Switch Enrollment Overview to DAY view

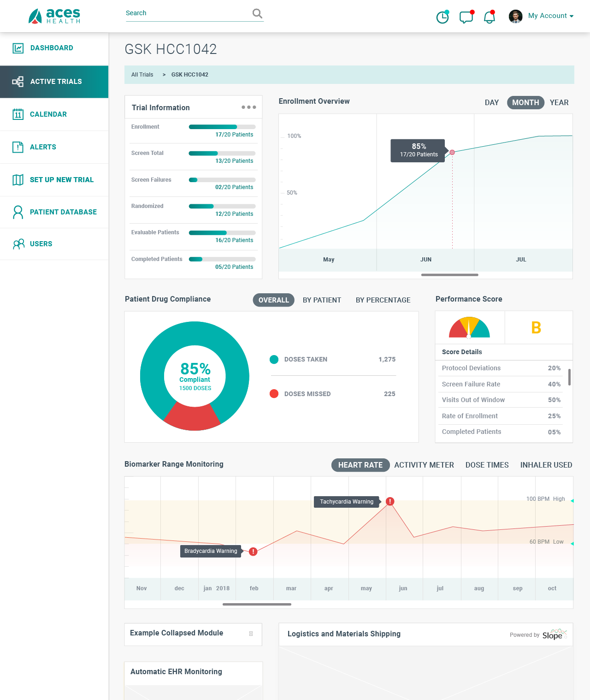(491, 102)
